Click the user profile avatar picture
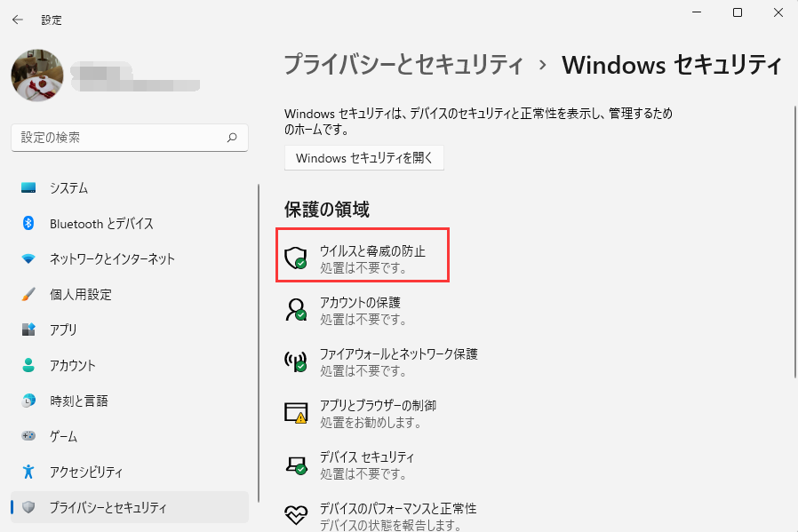 pyautogui.click(x=37, y=75)
